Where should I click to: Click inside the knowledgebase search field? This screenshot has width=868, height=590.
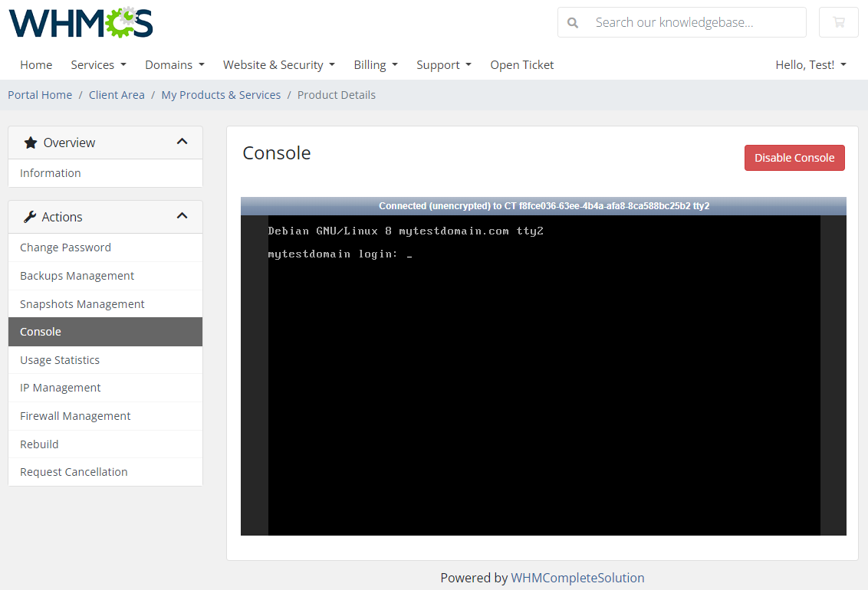pyautogui.click(x=690, y=22)
